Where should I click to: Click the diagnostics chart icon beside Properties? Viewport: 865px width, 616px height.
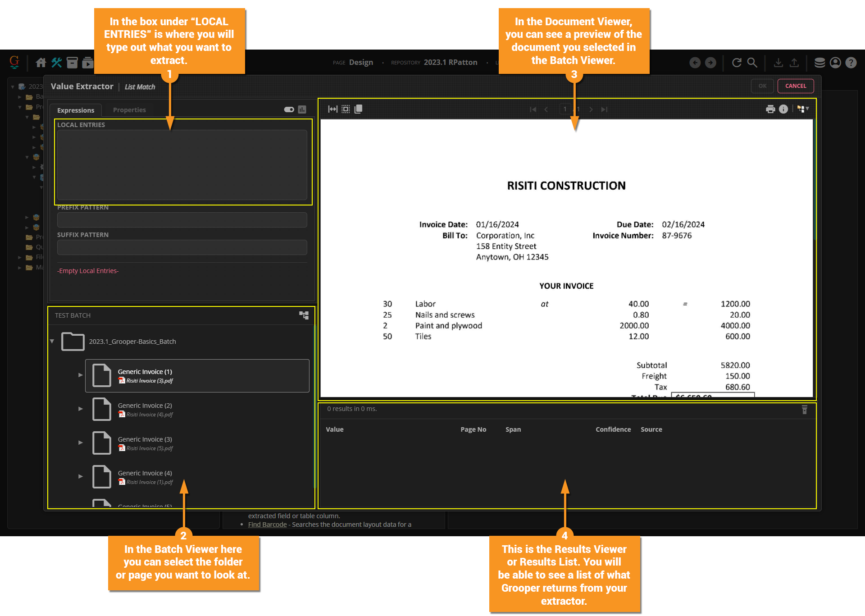click(x=302, y=110)
